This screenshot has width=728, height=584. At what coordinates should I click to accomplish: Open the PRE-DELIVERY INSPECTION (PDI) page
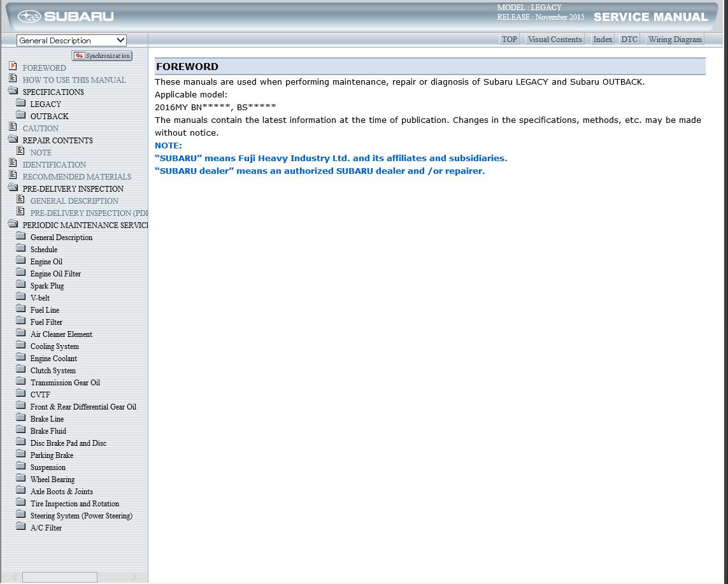pyautogui.click(x=89, y=213)
